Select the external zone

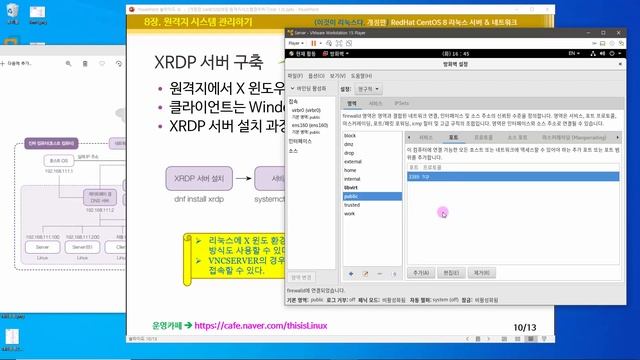pos(372,162)
